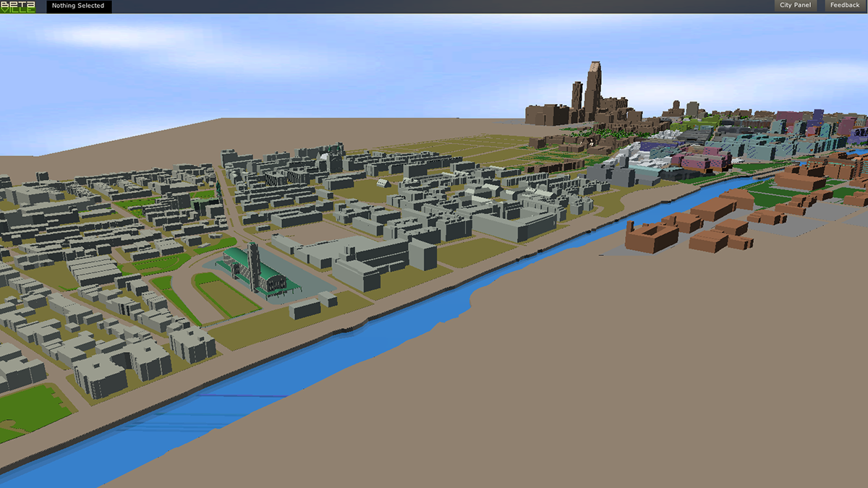868x488 pixels.
Task: Click the Betaville logo
Action: pyautogui.click(x=17, y=7)
